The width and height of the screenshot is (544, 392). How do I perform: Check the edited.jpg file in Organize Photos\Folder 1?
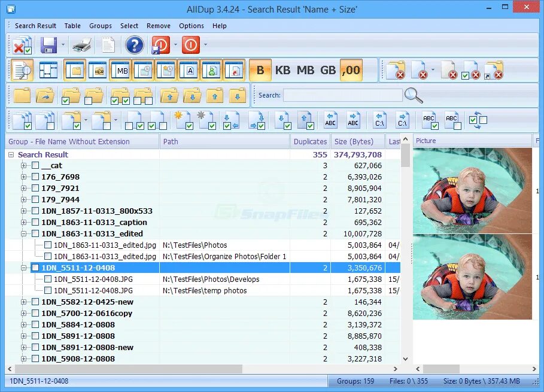(48, 256)
